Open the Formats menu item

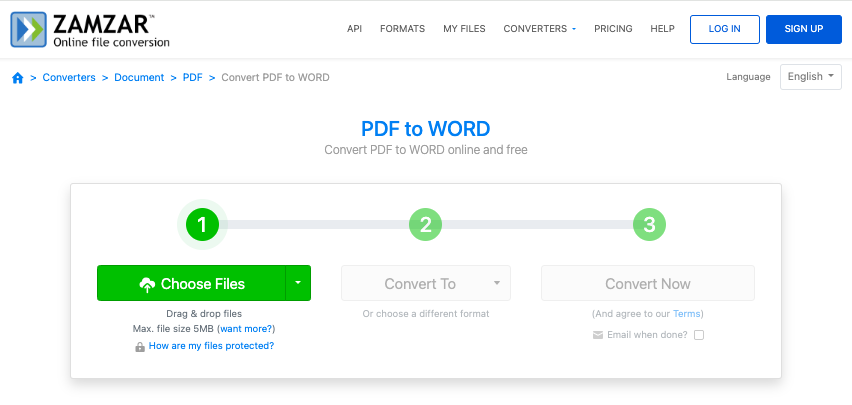click(403, 29)
